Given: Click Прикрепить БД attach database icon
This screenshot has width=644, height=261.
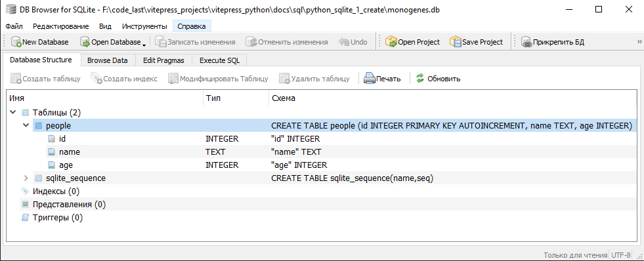Looking at the screenshot, I should coord(526,42).
